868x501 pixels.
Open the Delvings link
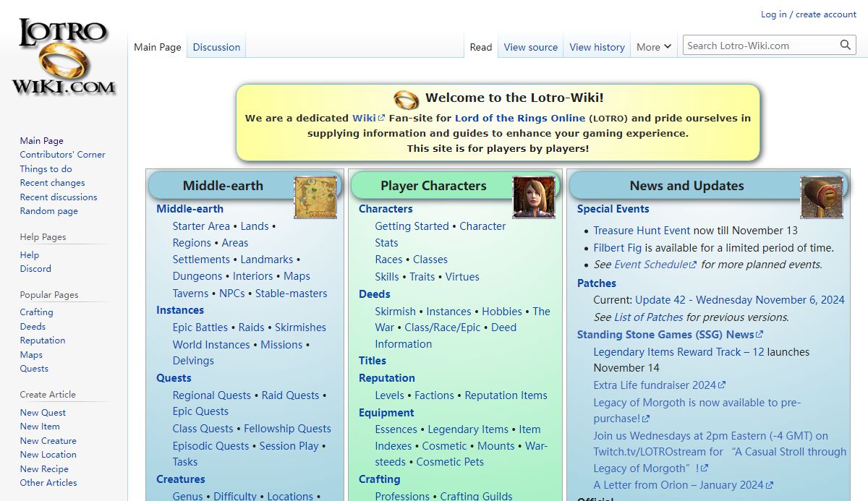coord(193,361)
